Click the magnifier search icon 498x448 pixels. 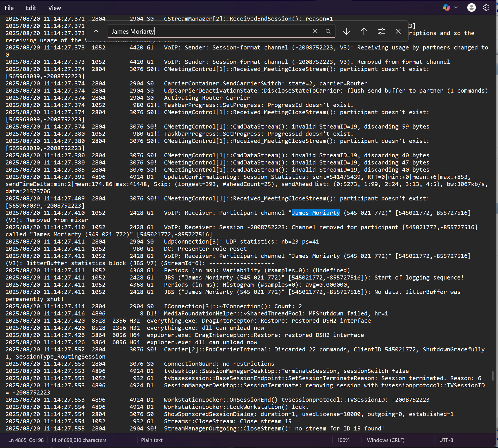click(328, 31)
